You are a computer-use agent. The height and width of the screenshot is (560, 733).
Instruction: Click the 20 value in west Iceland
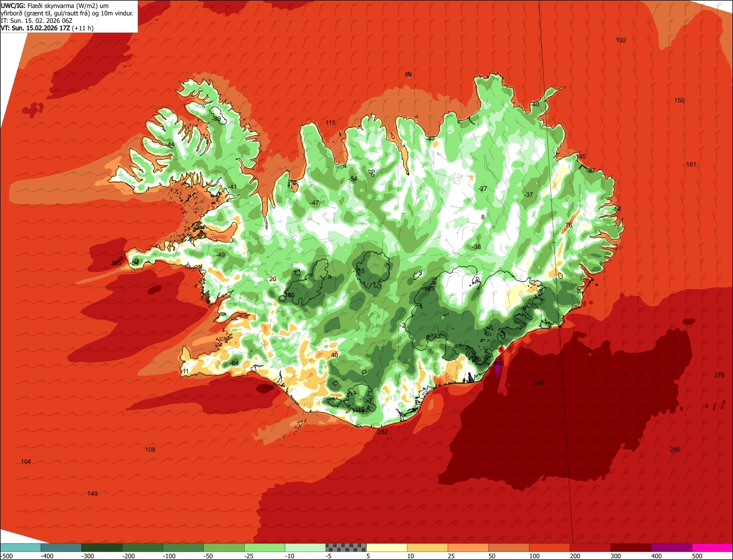pyautogui.click(x=273, y=279)
